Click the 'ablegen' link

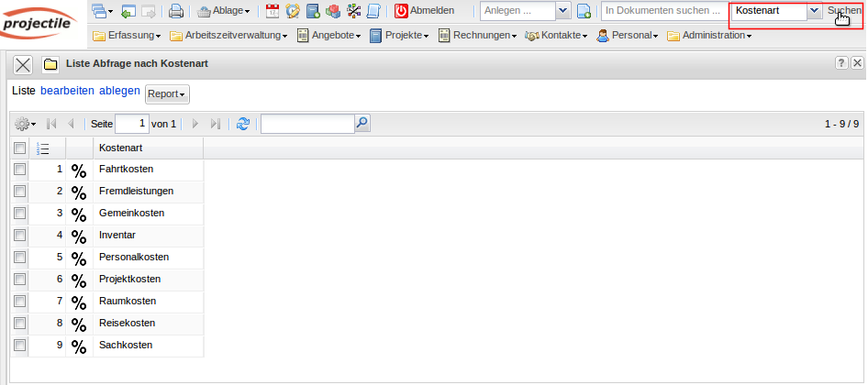(119, 91)
